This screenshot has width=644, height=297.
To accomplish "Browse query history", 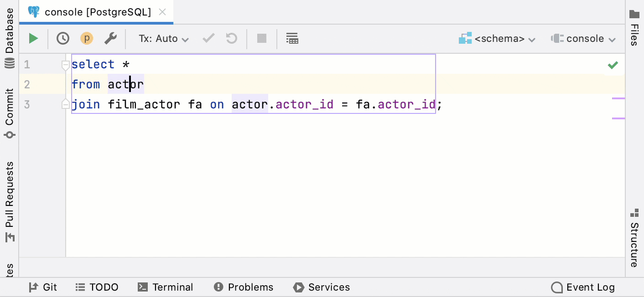I will 62,38.
